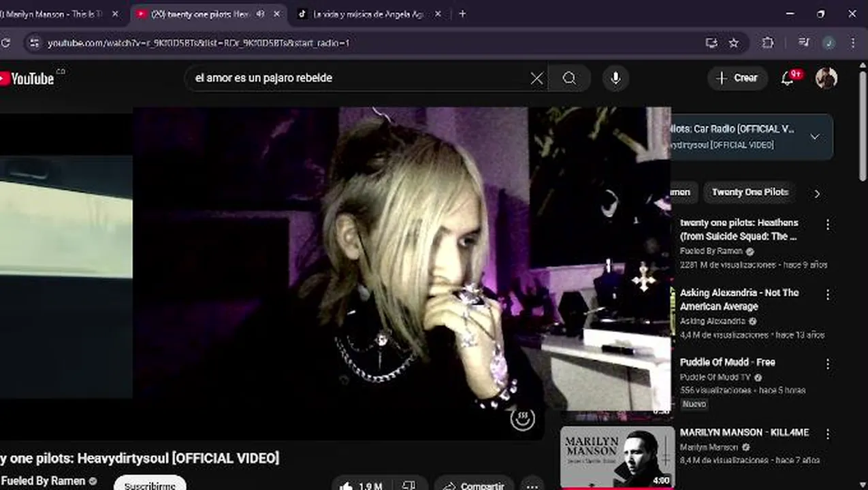
Task: Open options for Asking Alexandria video
Action: (828, 295)
